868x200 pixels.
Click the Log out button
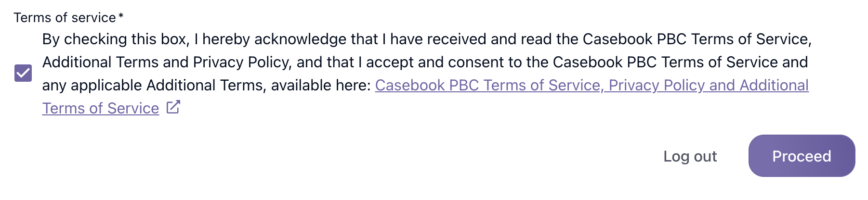(690, 156)
